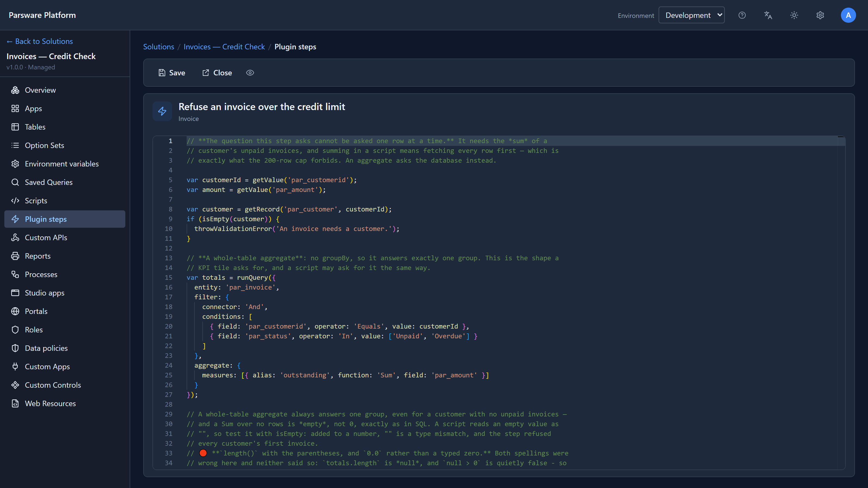
Task: Click the red dot marker on line 33
Action: 203,453
